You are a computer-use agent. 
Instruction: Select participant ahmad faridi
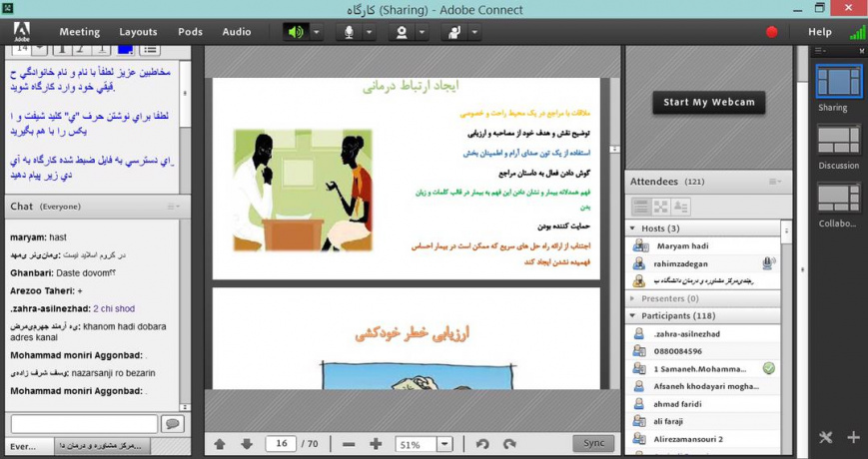click(703, 404)
